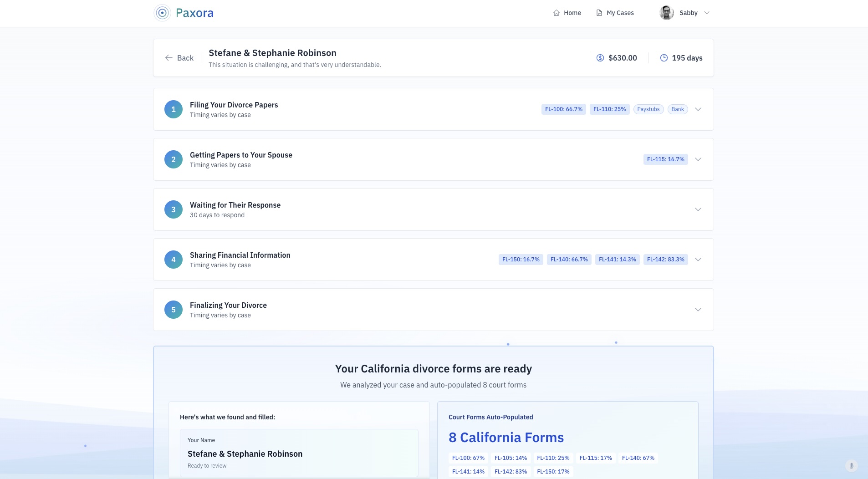This screenshot has height=479, width=868.
Task: Click the Paxora logo icon
Action: point(162,13)
